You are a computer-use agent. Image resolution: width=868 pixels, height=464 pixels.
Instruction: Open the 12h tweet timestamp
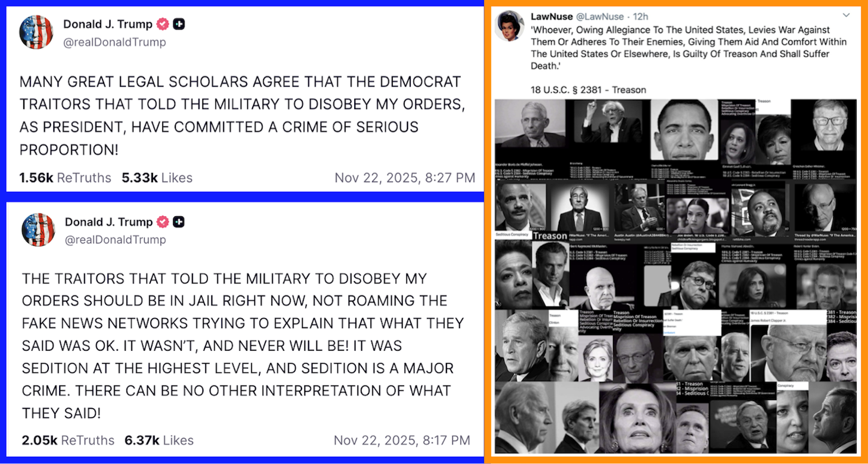pyautogui.click(x=641, y=17)
